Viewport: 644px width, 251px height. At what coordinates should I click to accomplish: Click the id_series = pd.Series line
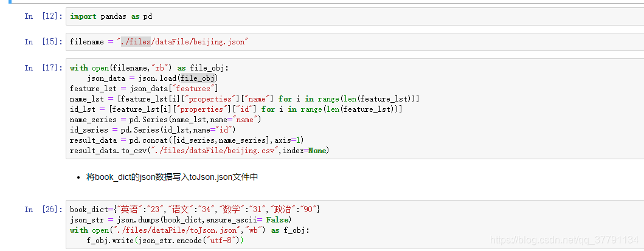click(153, 130)
